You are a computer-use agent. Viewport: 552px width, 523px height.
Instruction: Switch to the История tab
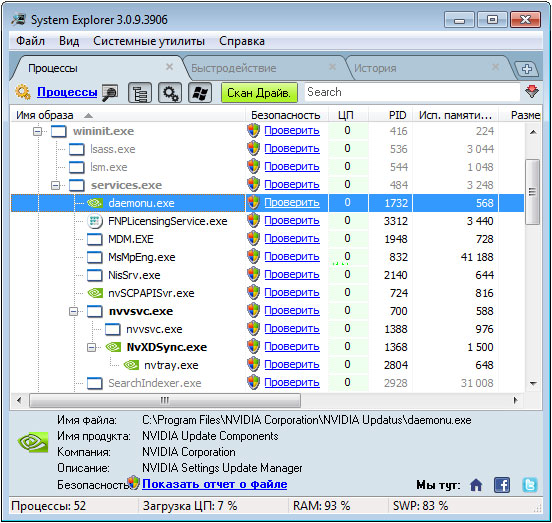click(x=375, y=68)
